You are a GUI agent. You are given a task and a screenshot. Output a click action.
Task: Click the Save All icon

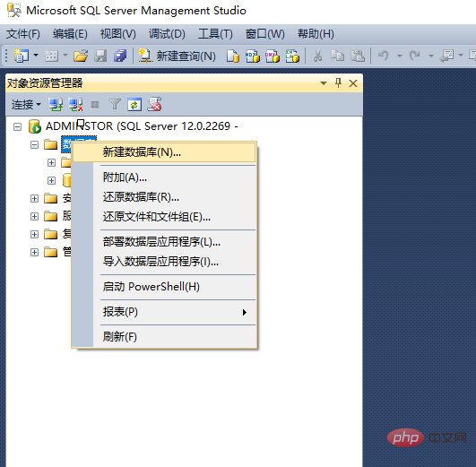click(120, 56)
